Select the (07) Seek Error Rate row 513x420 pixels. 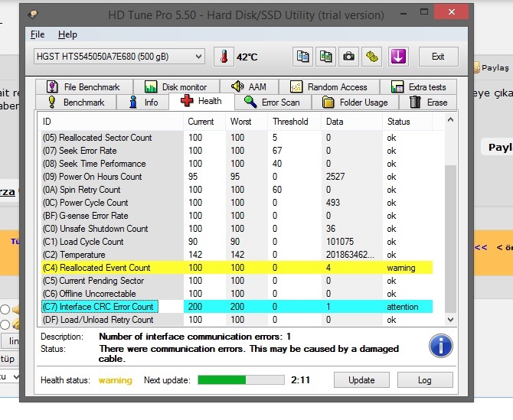237,151
